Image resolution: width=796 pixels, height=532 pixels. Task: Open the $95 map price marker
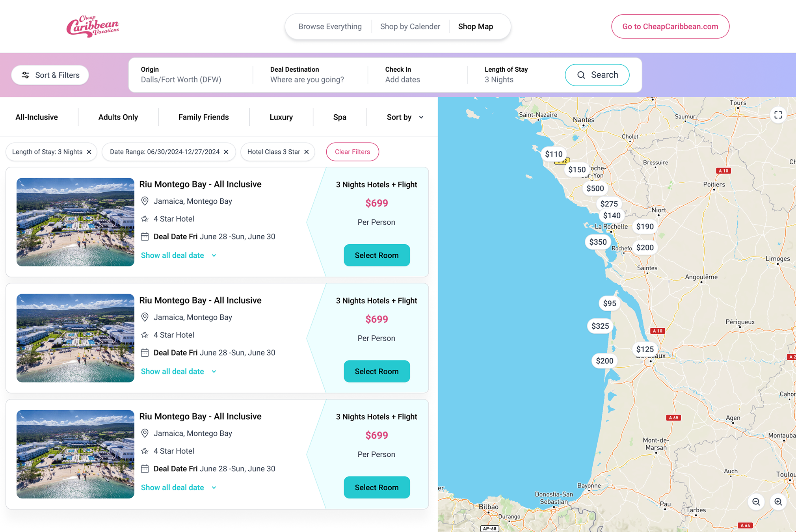pos(609,303)
